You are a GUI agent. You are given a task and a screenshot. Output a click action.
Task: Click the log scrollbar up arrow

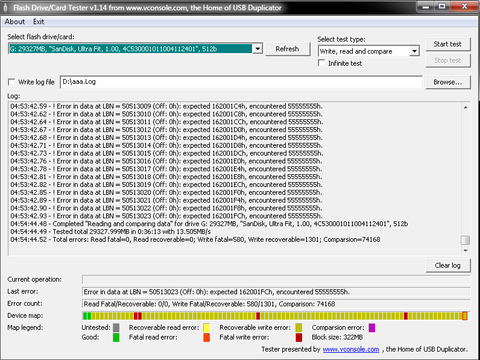click(465, 107)
